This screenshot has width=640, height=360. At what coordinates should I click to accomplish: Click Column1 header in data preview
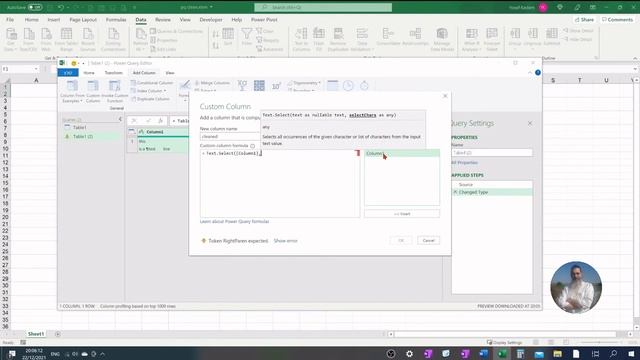coord(155,132)
